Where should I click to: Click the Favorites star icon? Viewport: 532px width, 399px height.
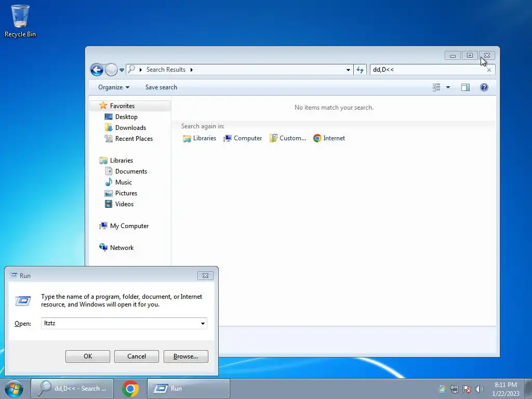coord(103,105)
